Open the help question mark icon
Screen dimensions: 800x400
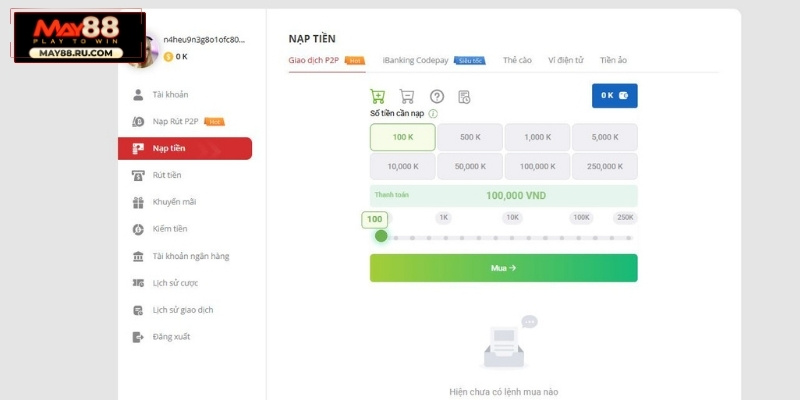(437, 96)
